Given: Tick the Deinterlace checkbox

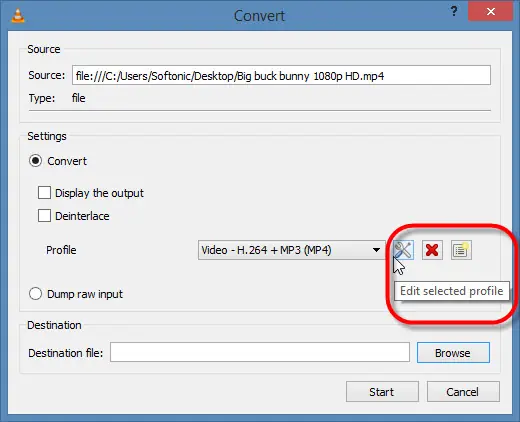Looking at the screenshot, I should 44,216.
